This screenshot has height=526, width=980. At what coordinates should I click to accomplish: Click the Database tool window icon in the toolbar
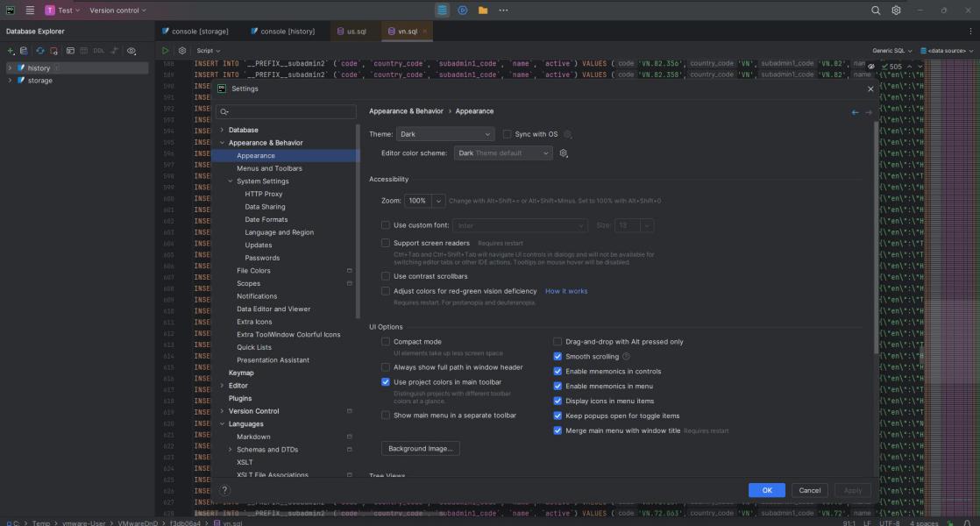click(x=443, y=11)
